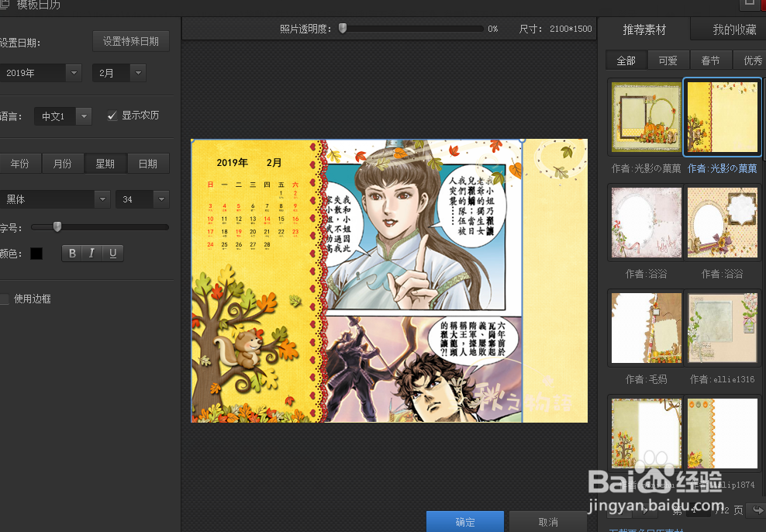The height and width of the screenshot is (532, 766).
Task: Choose the selected yellow autumn template thumbnail
Action: (722, 117)
